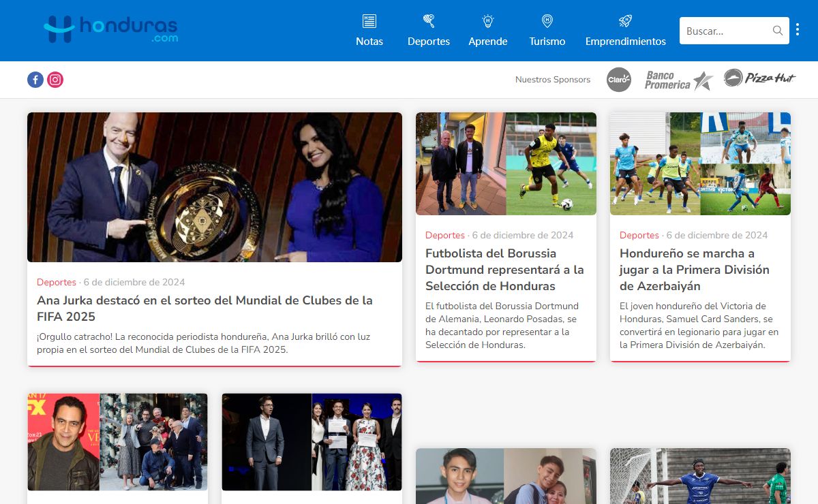The height and width of the screenshot is (504, 818).
Task: Click date on Borussia Dortmund article
Action: click(523, 235)
